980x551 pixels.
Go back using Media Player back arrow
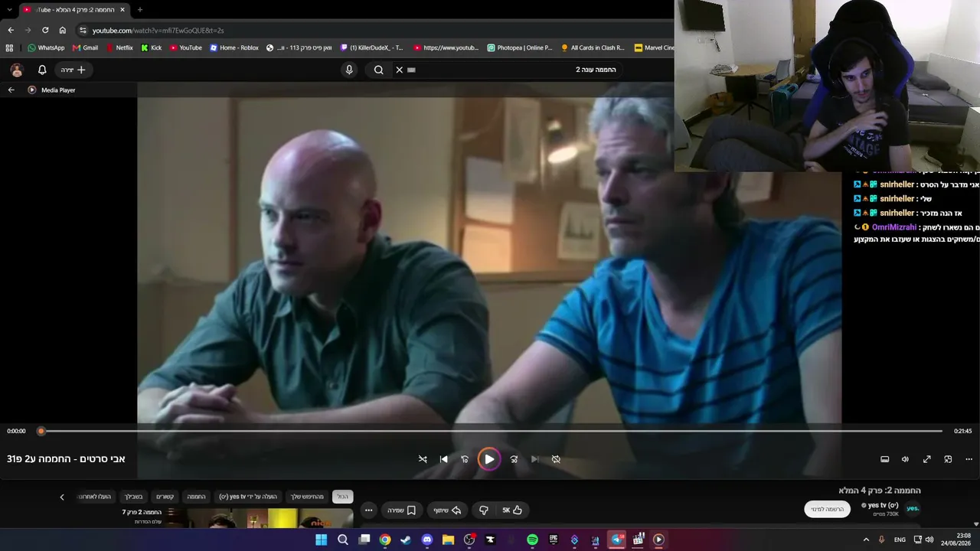click(x=11, y=90)
